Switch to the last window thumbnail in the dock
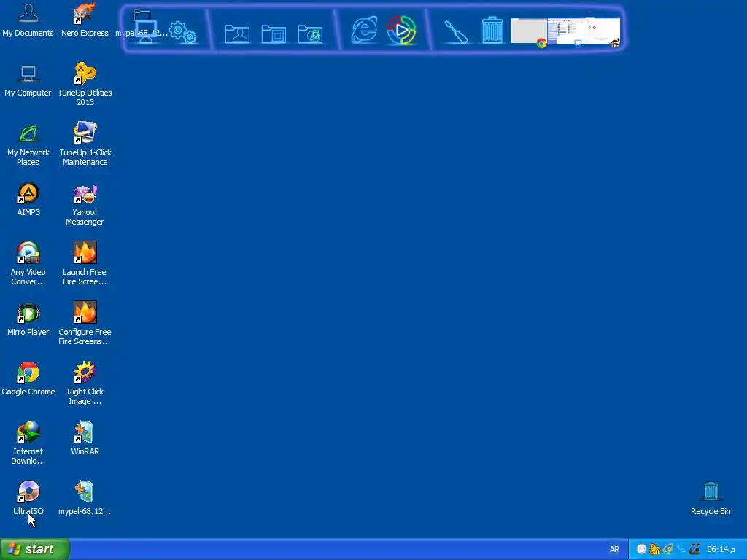747x560 pixels. (602, 32)
